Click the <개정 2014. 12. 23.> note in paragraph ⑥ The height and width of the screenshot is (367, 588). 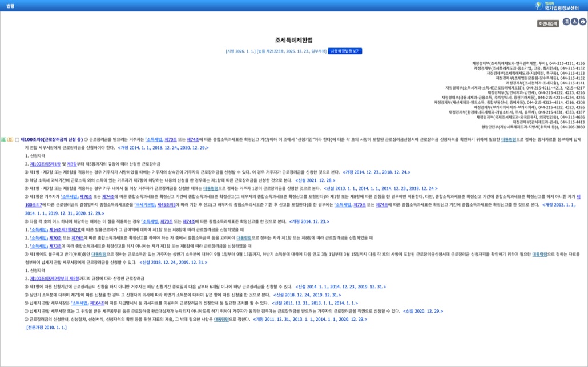tap(309, 221)
